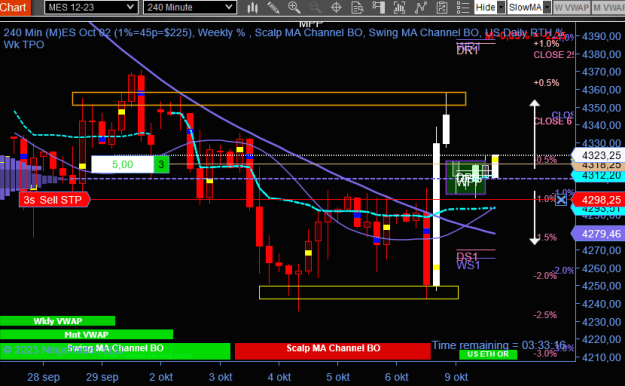
Task: Click the Swing MA Channel BO bar
Action: point(115,351)
